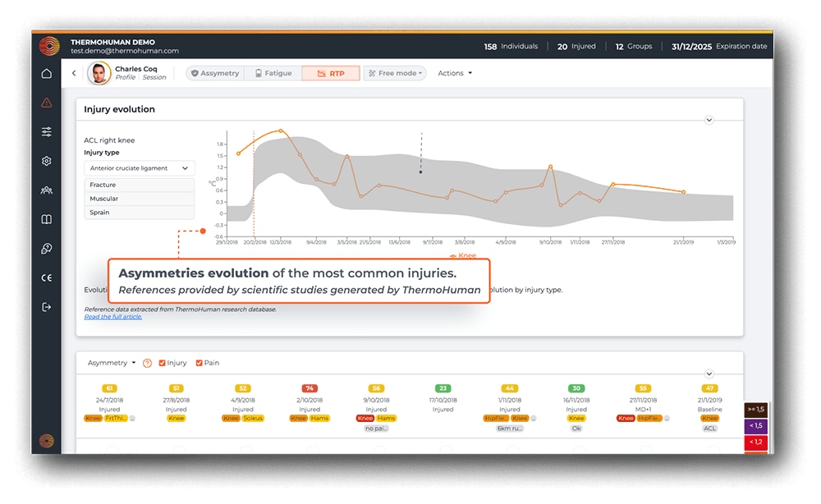Click the ACL note on 21/1/2019
The height and width of the screenshot is (504, 821).
[x=709, y=428]
